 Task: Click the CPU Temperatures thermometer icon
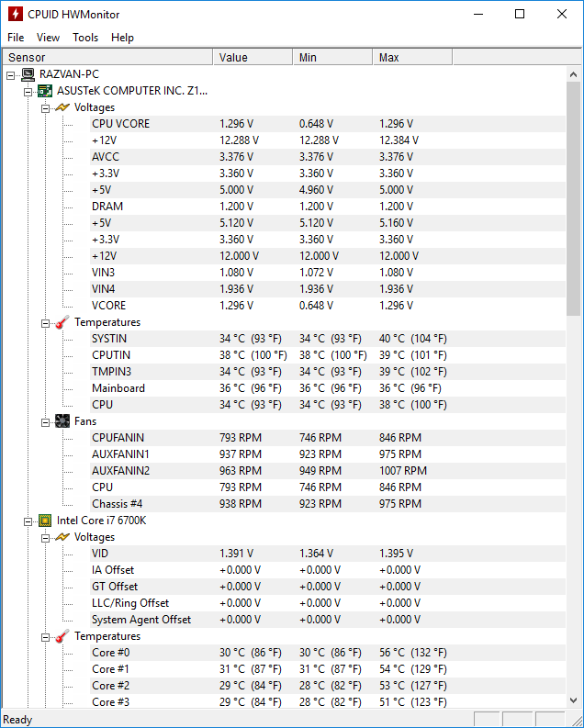click(x=62, y=636)
